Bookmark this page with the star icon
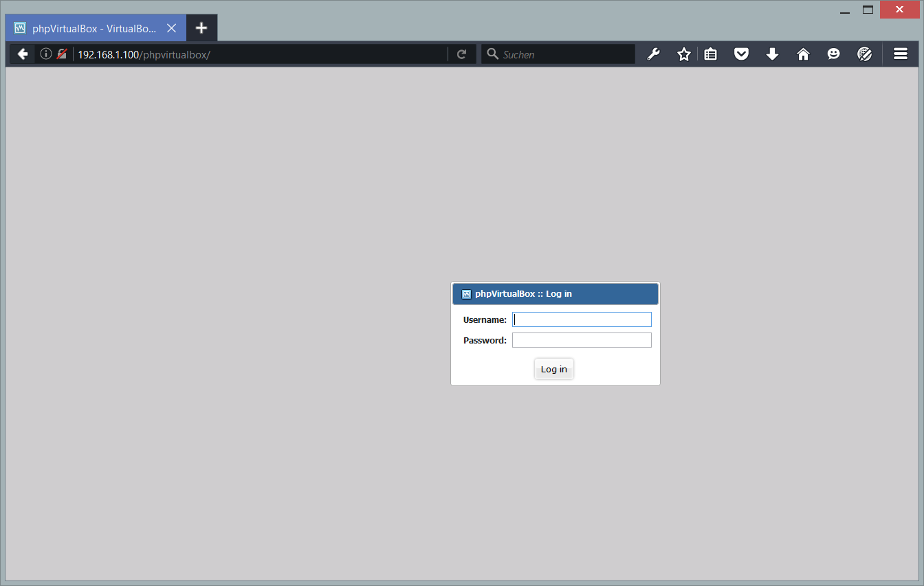 point(683,54)
